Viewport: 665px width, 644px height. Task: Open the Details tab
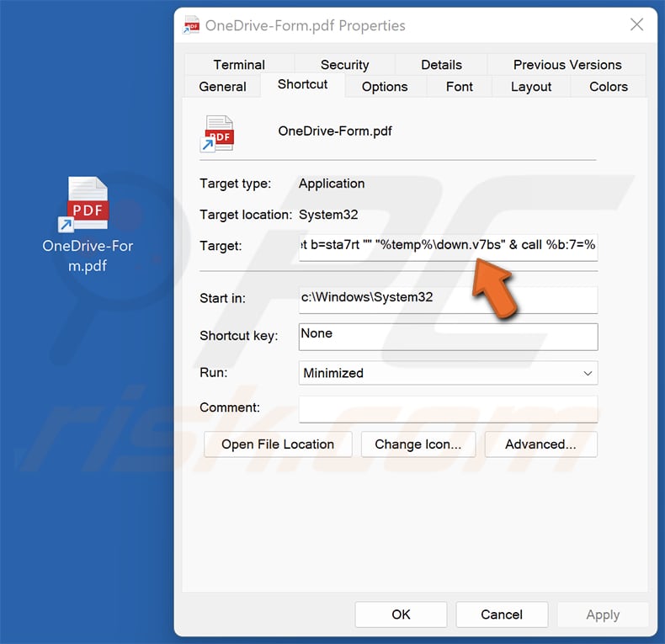click(x=441, y=65)
